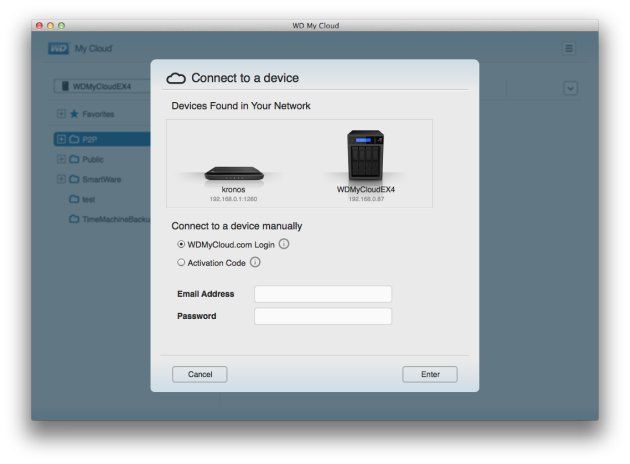630x464 pixels.
Task: Click the test folder icon
Action: click(x=74, y=199)
